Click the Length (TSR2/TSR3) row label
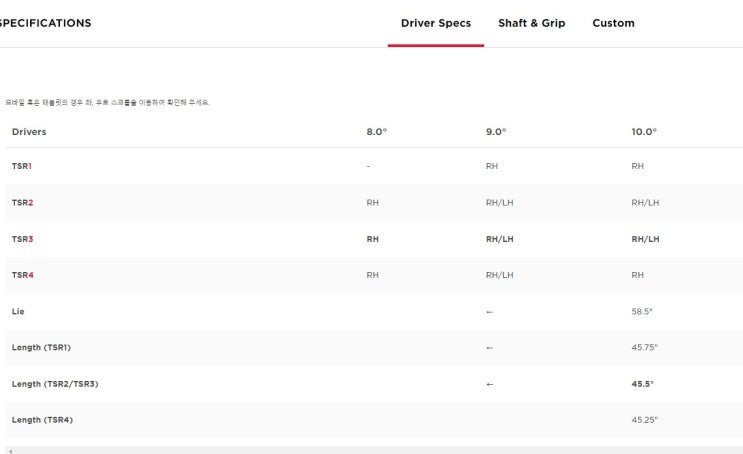This screenshot has height=454, width=743. pyautogui.click(x=55, y=384)
